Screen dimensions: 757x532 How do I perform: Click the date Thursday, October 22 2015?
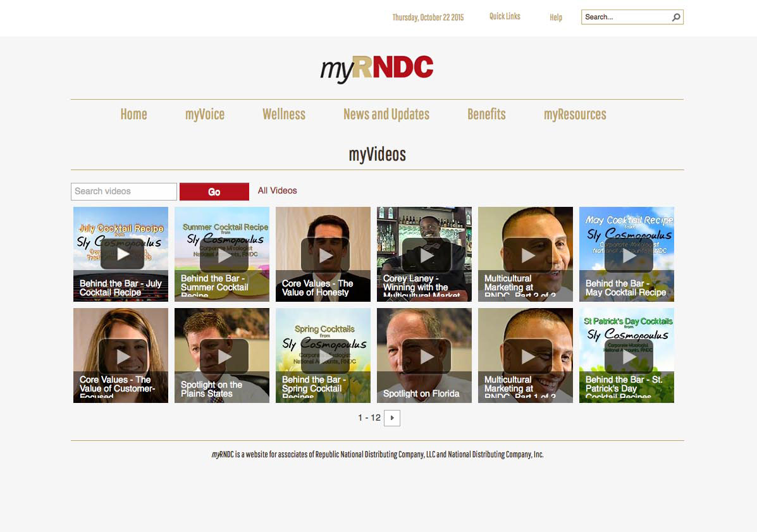(428, 17)
